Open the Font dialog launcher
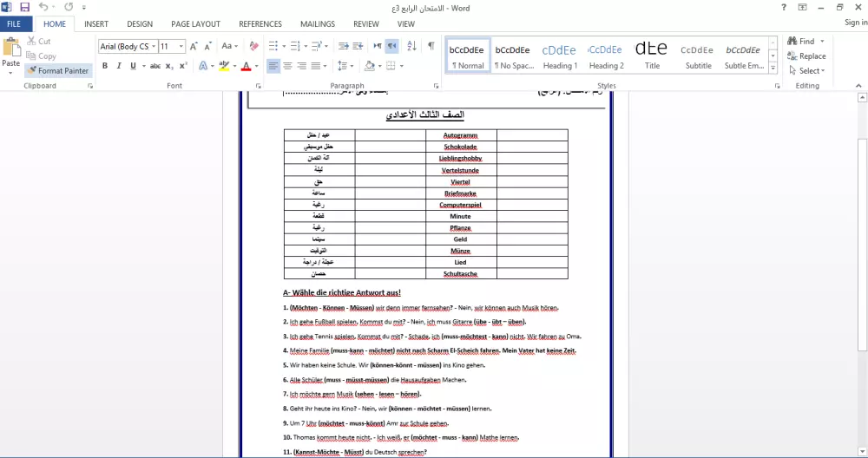 tap(258, 86)
